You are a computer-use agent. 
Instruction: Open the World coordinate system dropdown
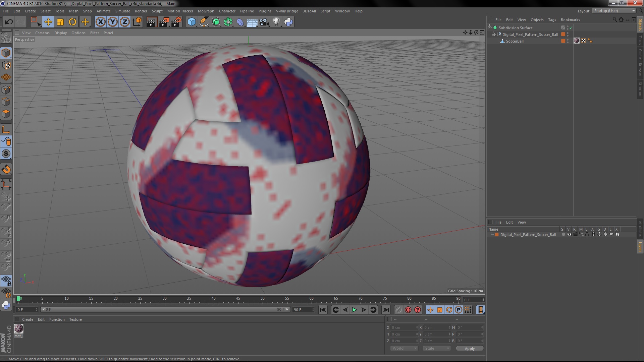(x=404, y=348)
